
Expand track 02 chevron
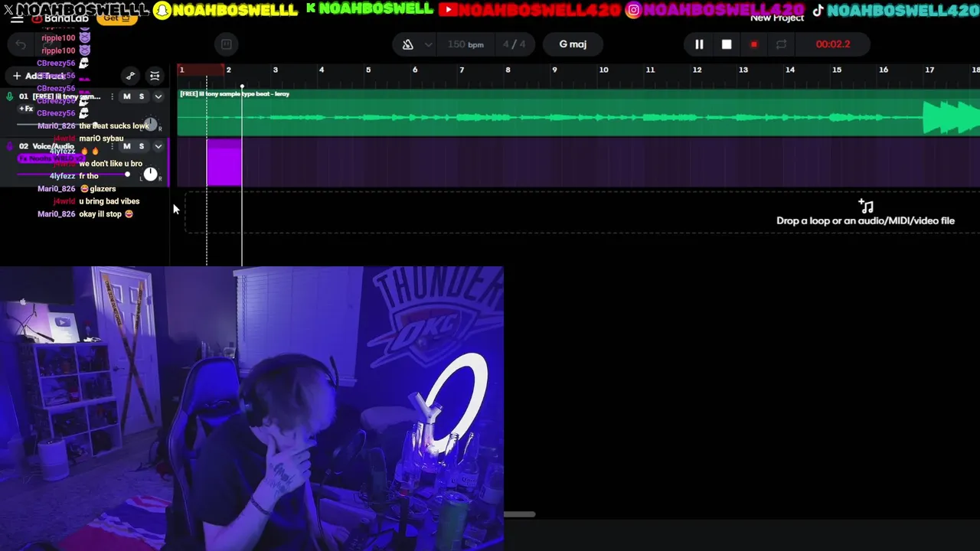pos(158,146)
